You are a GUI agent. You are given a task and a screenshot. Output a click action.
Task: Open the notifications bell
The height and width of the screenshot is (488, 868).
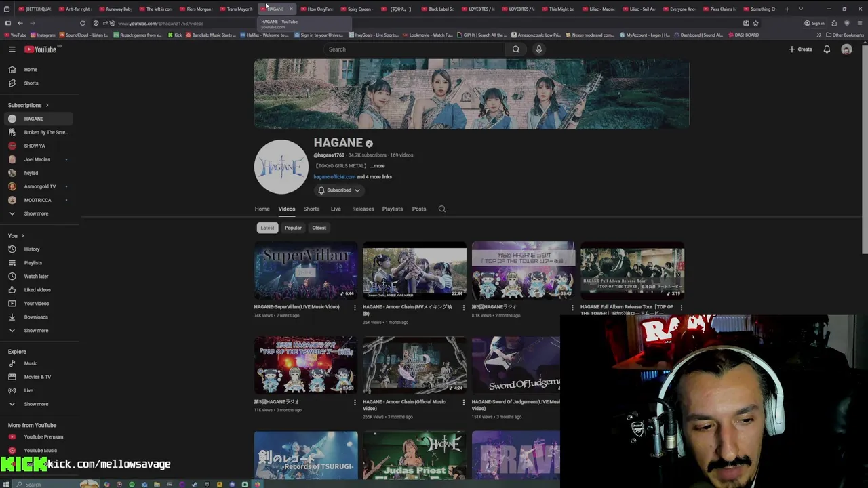(x=827, y=49)
